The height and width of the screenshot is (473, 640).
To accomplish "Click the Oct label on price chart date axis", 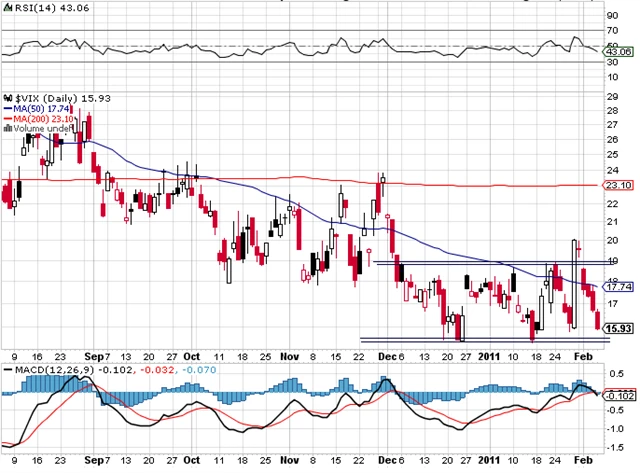I will (191, 356).
